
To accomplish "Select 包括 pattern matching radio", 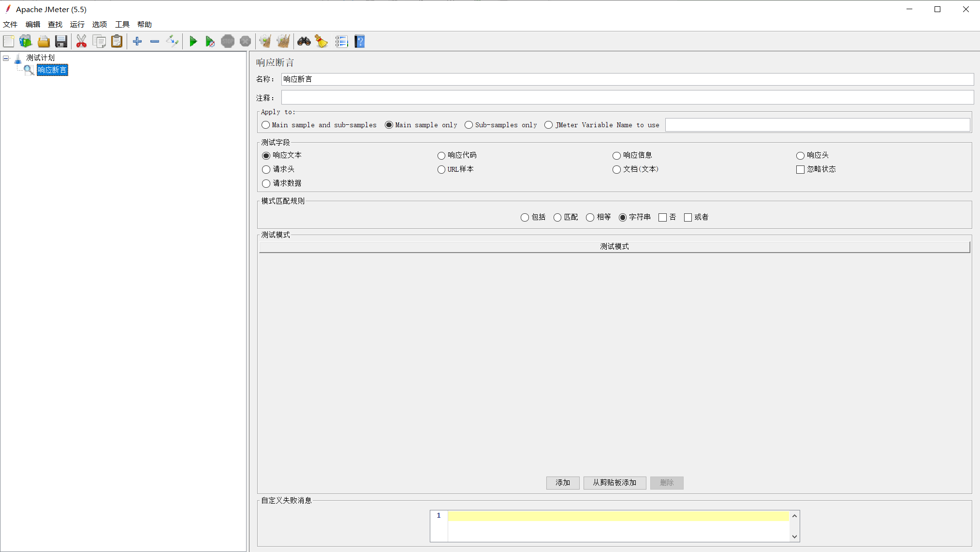I will tap(525, 218).
